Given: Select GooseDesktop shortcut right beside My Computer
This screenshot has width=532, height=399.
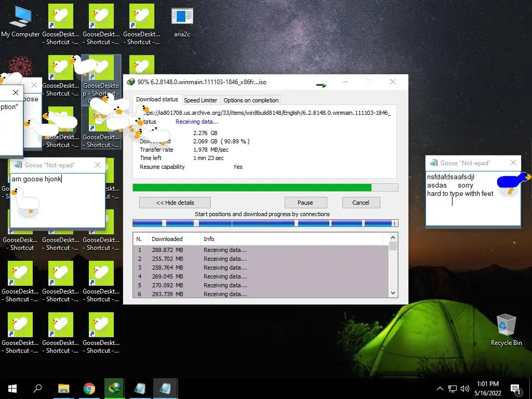Looking at the screenshot, I should pyautogui.click(x=61, y=24).
